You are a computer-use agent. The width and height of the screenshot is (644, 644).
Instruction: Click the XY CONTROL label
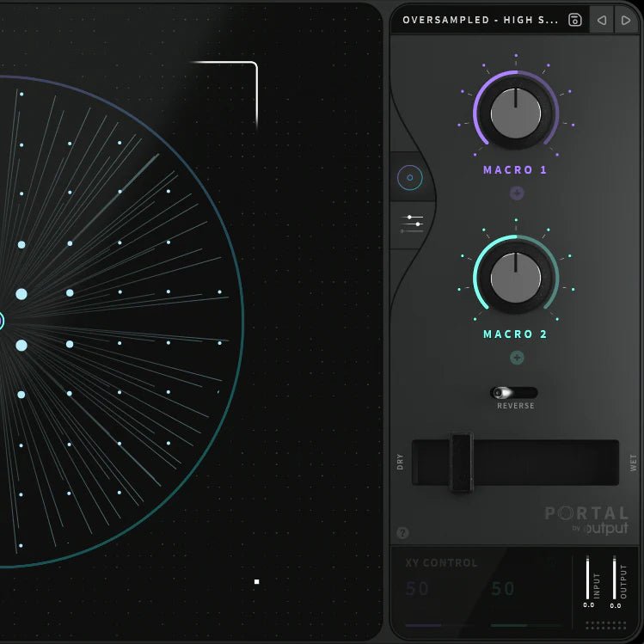click(x=442, y=562)
